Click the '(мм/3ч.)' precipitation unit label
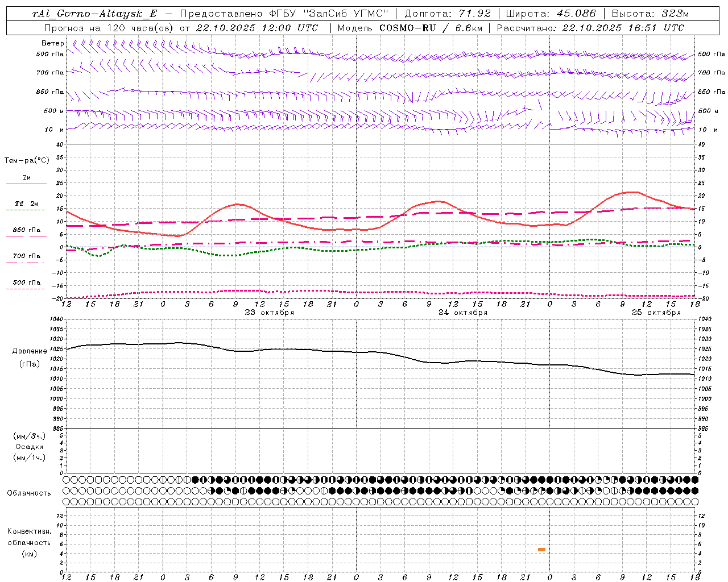728x582 pixels. click(30, 436)
